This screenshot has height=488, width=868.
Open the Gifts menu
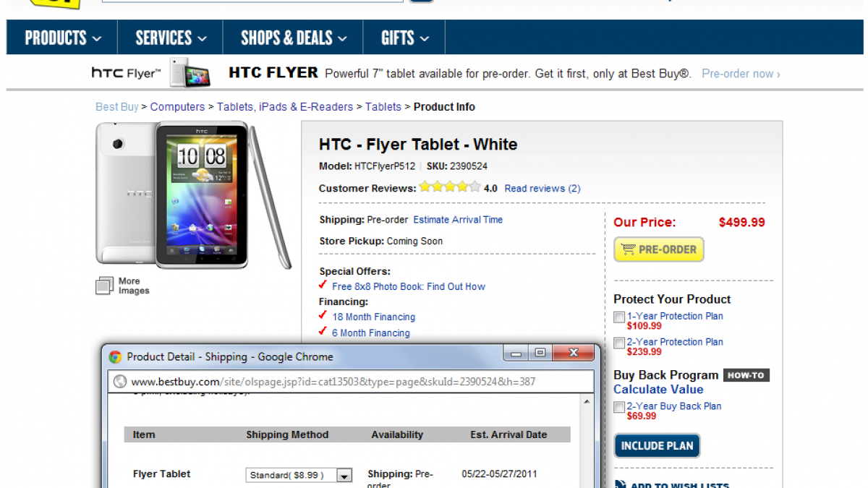click(x=405, y=38)
